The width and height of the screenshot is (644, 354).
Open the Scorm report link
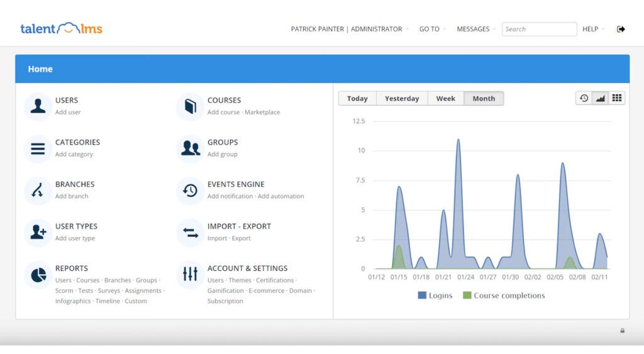pos(64,290)
